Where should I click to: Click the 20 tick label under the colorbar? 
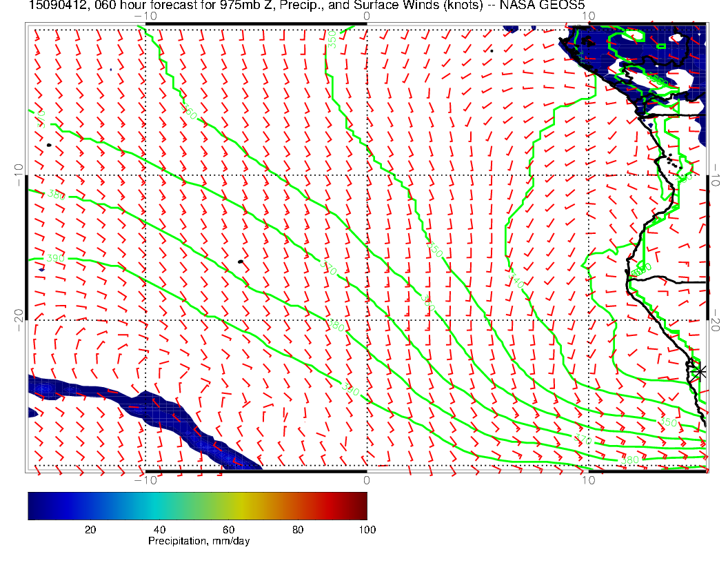90,529
